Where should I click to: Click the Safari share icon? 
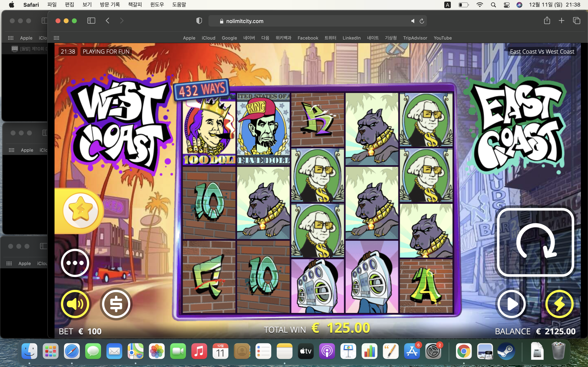pos(547,20)
